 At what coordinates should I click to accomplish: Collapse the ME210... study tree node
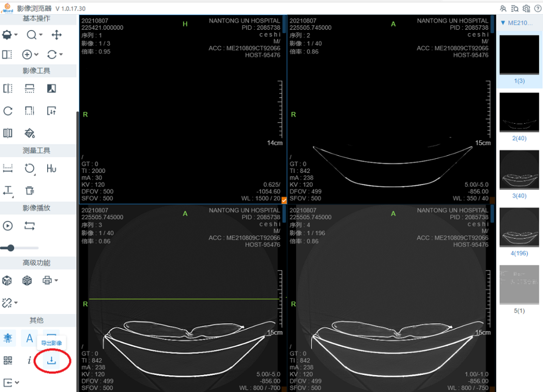pos(503,23)
